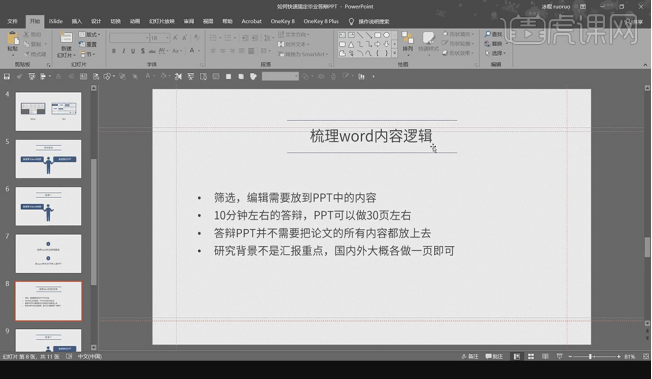652x379 pixels.
Task: Open the font name combo box
Action: (x=129, y=38)
